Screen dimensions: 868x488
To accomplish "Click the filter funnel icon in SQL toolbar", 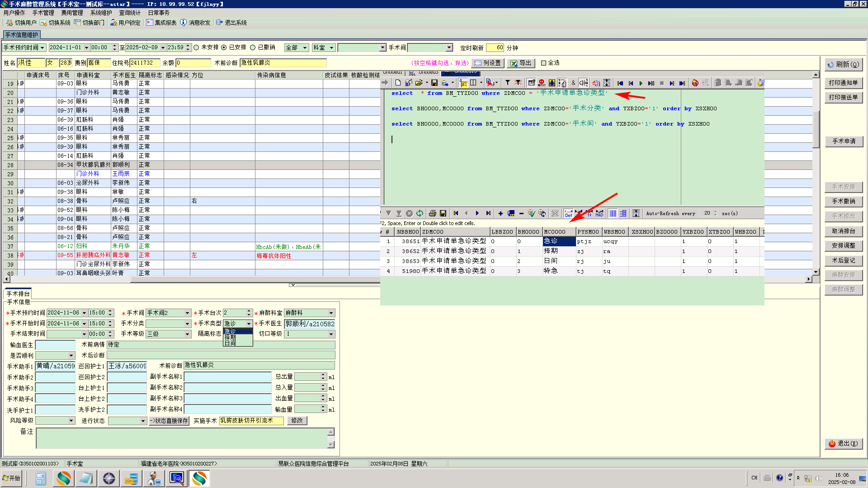I will point(507,83).
